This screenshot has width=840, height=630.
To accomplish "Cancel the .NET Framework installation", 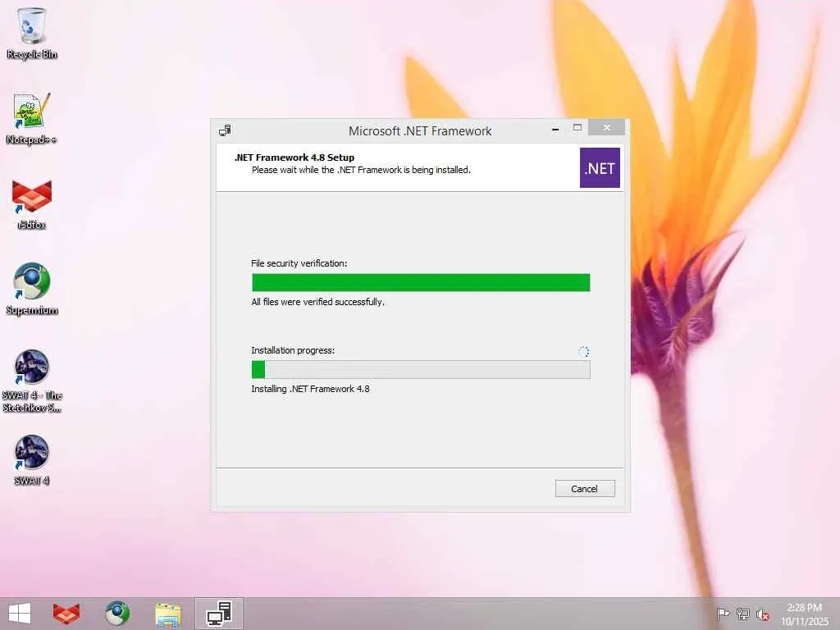I will point(584,489).
